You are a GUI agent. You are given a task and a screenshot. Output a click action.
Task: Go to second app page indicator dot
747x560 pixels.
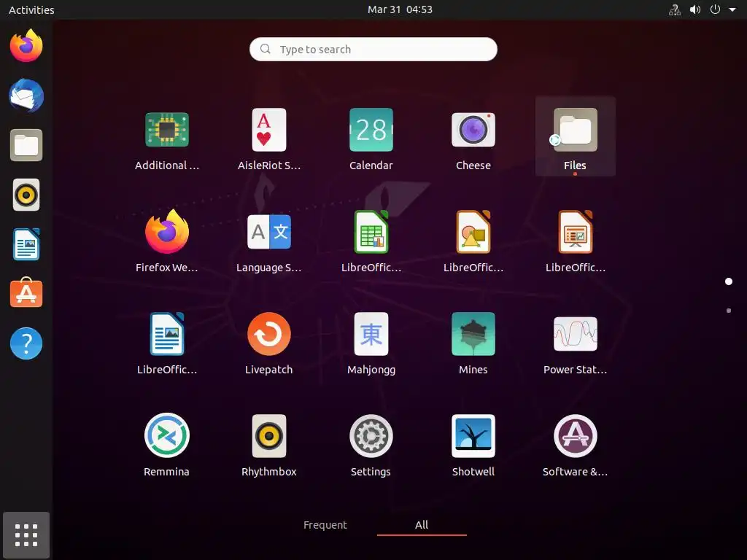[x=729, y=311]
